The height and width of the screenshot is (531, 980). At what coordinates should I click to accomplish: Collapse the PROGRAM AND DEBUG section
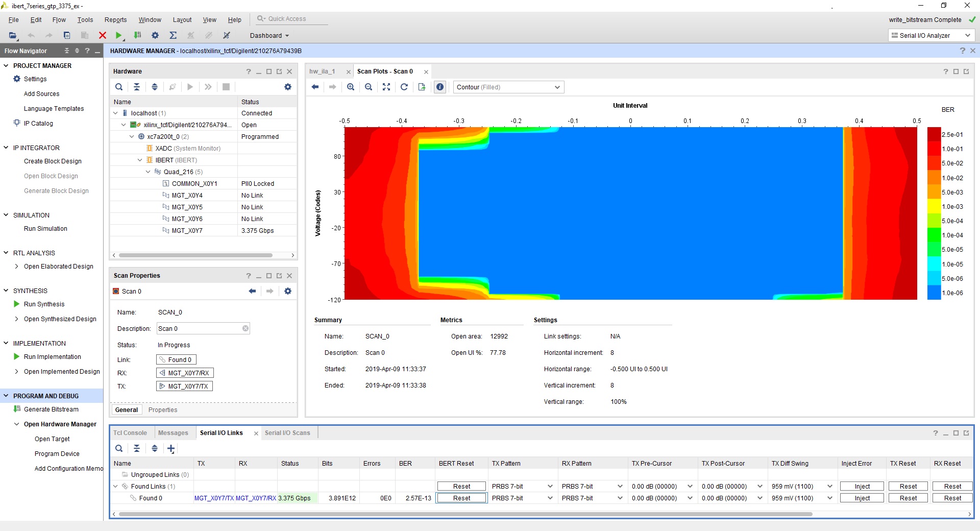(x=6, y=396)
